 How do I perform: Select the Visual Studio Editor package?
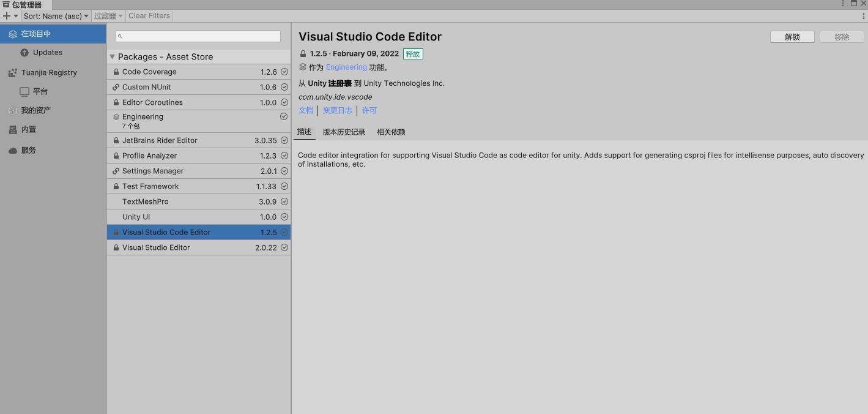point(199,247)
